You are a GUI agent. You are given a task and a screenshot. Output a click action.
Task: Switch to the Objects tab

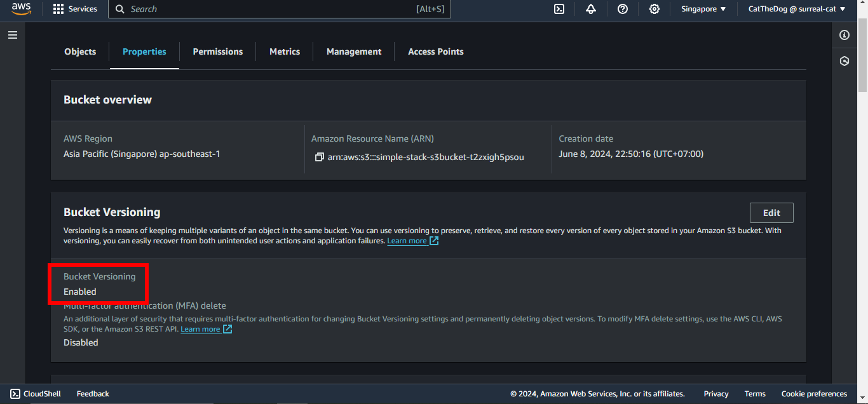pos(80,51)
